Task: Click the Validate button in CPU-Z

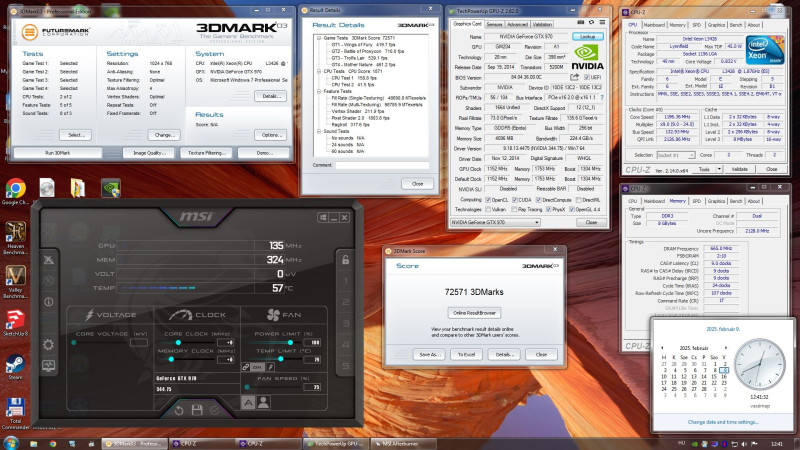Action: 739,169
